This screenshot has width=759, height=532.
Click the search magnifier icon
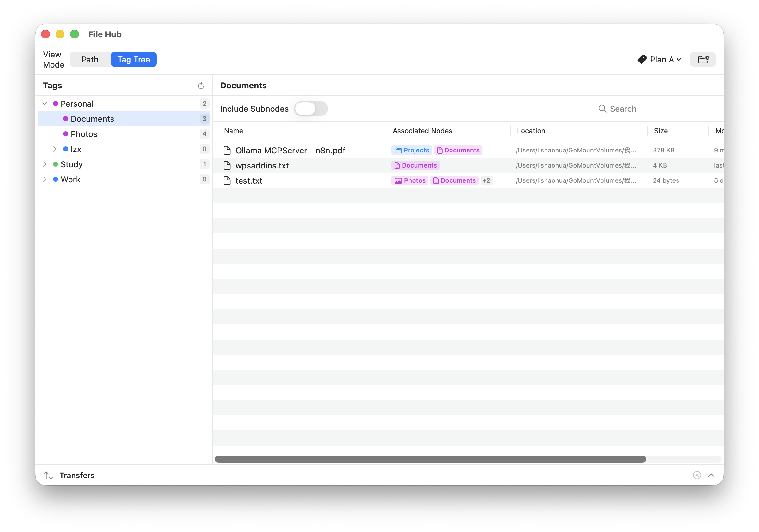click(x=602, y=109)
